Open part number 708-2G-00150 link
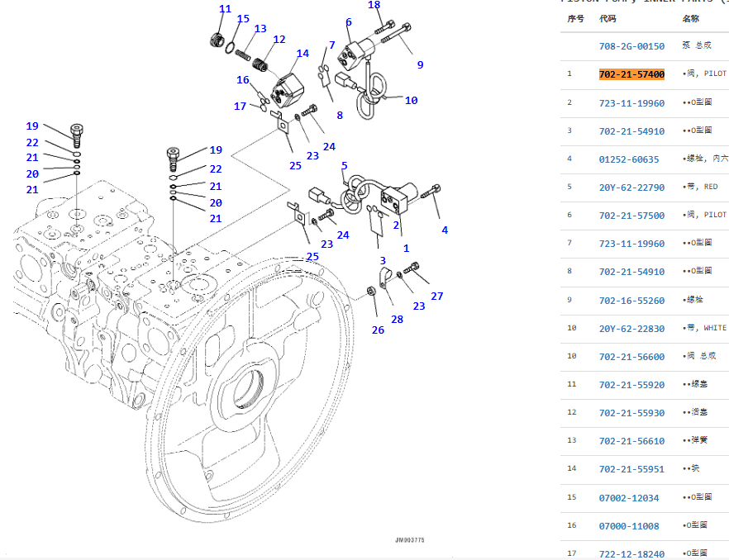This screenshot has height=560, width=729. [x=631, y=46]
